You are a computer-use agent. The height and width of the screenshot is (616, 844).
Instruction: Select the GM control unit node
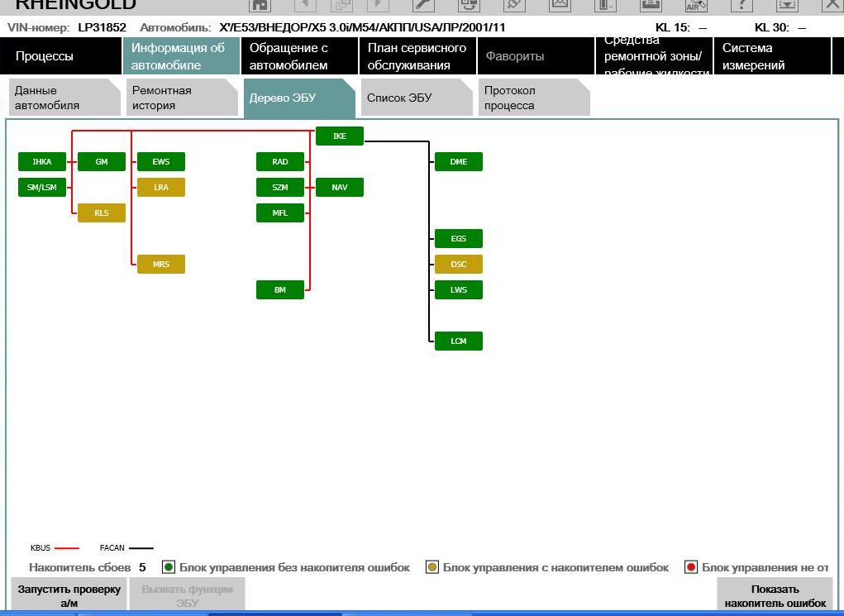click(x=102, y=161)
